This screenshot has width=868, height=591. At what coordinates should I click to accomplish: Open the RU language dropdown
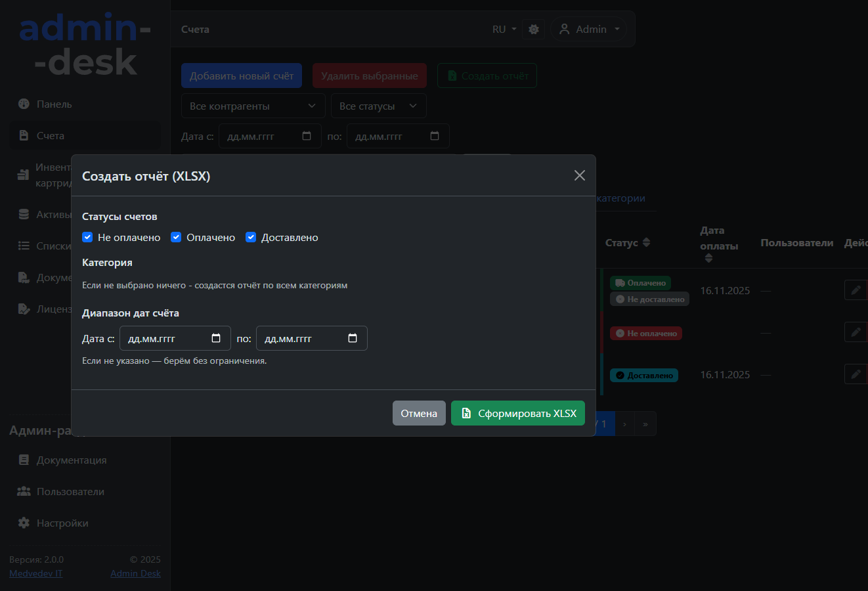pos(504,30)
